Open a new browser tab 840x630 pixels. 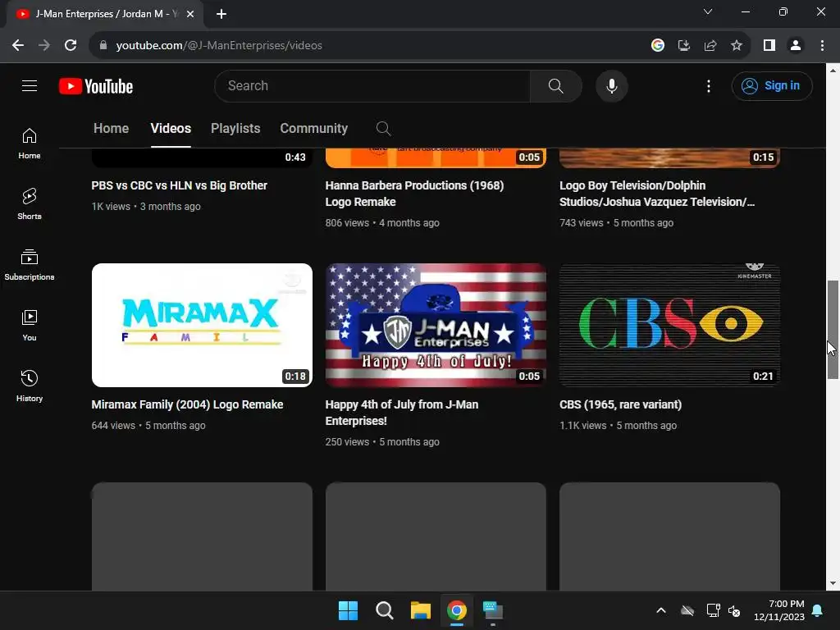coord(221,14)
